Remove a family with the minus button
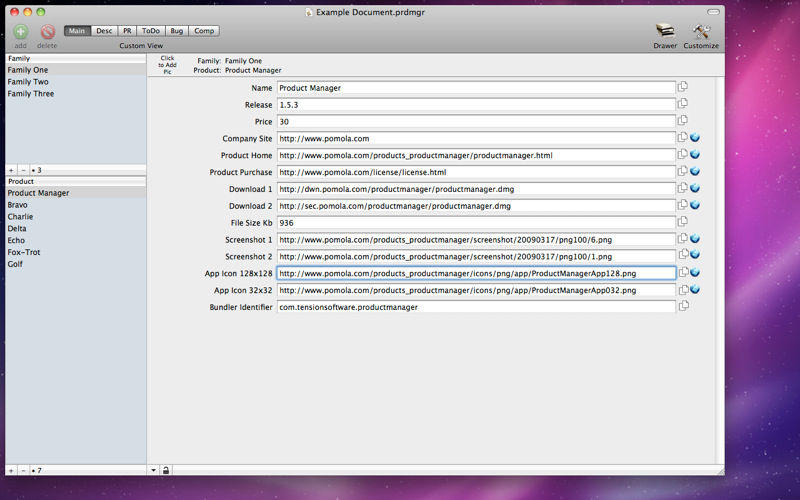 click(23, 170)
